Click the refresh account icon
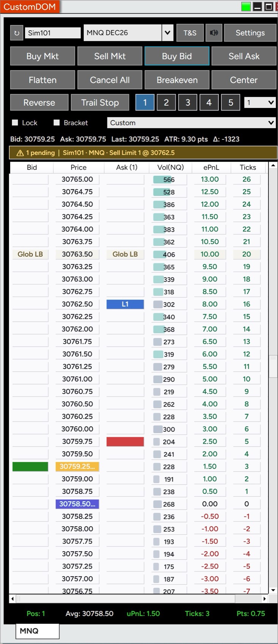Viewport: 278px width, 644px height. click(x=16, y=33)
